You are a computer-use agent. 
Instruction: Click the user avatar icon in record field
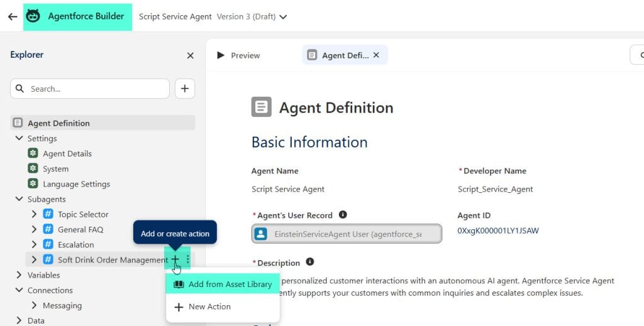pos(261,234)
